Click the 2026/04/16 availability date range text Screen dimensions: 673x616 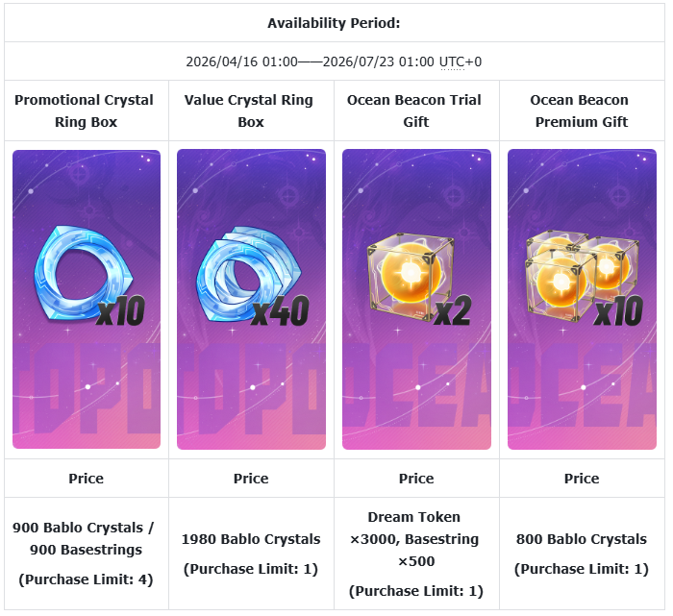click(x=312, y=62)
